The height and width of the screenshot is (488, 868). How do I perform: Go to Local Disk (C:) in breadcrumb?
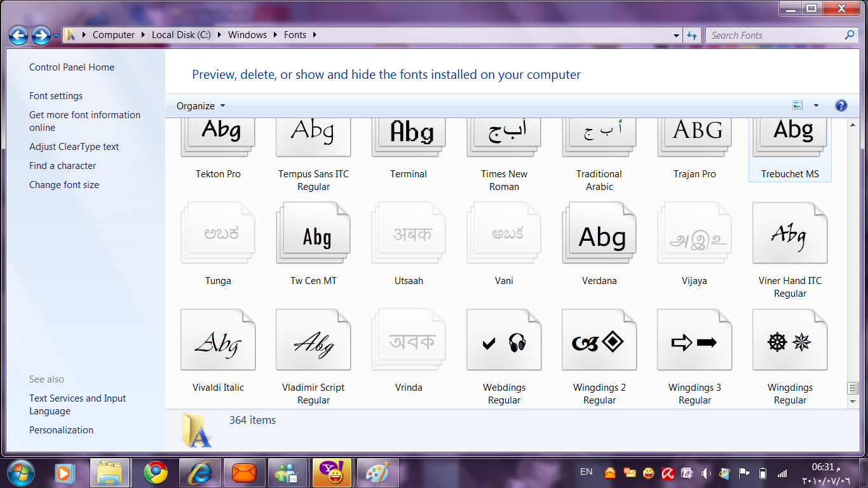(181, 35)
